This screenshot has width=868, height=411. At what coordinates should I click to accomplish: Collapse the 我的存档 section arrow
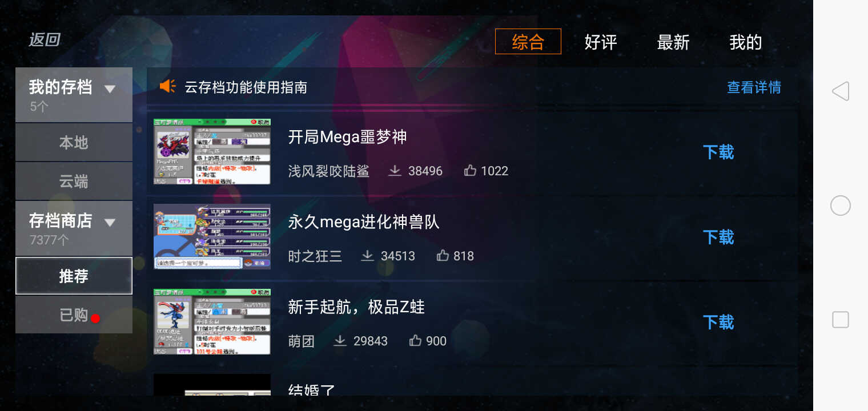point(110,89)
